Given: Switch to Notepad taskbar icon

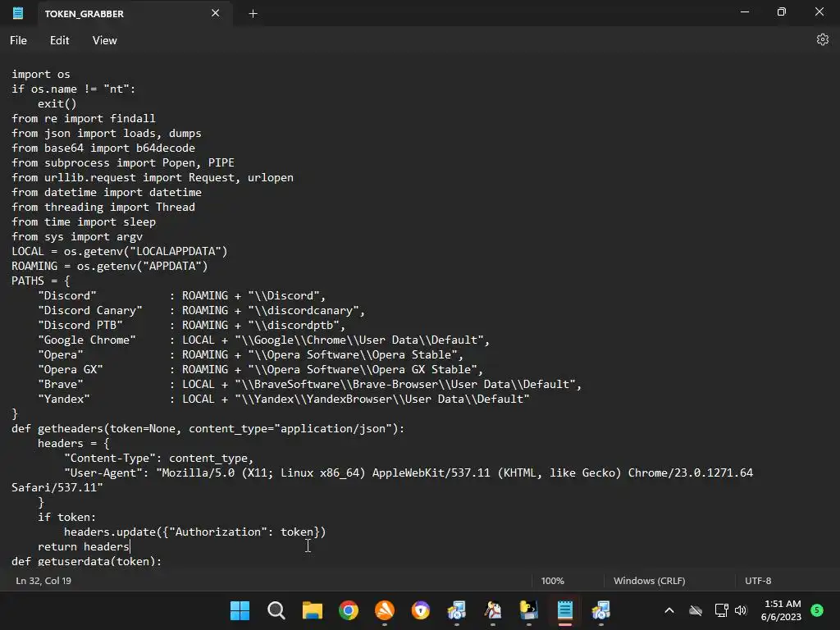Looking at the screenshot, I should (565, 610).
